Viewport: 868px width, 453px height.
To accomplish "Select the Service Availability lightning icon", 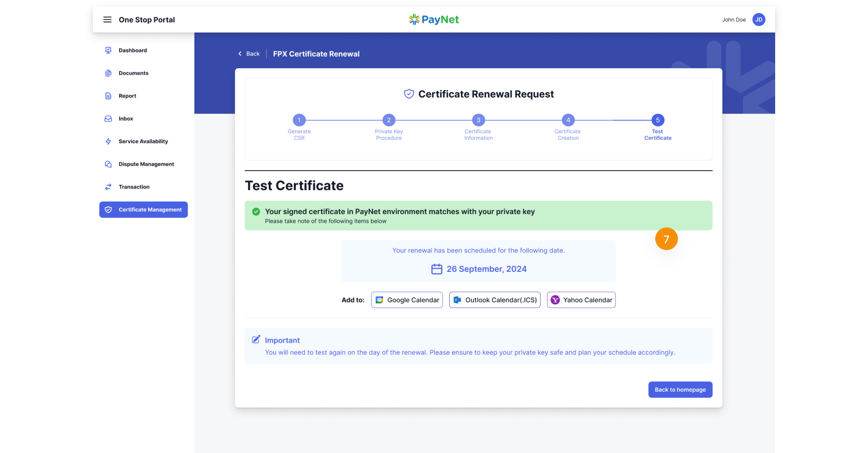I will pos(108,141).
